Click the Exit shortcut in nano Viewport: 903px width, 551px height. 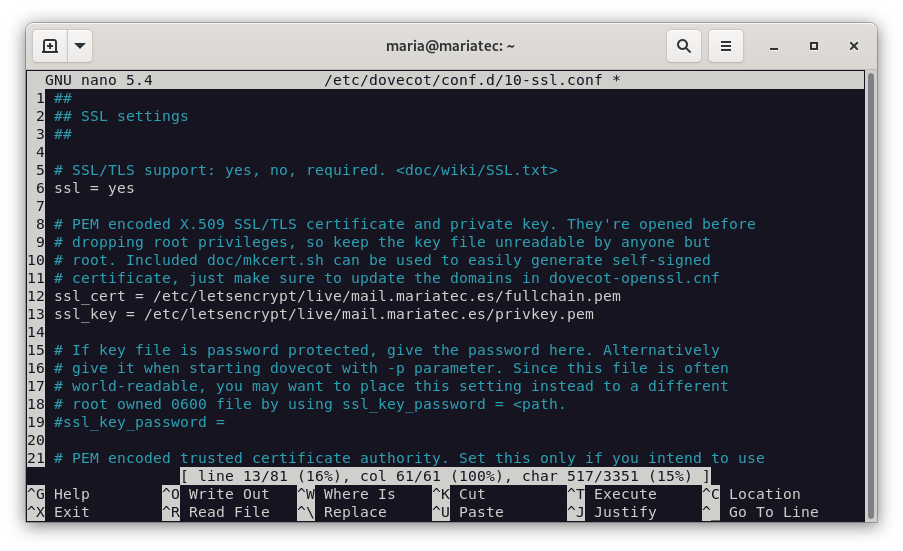[71, 512]
